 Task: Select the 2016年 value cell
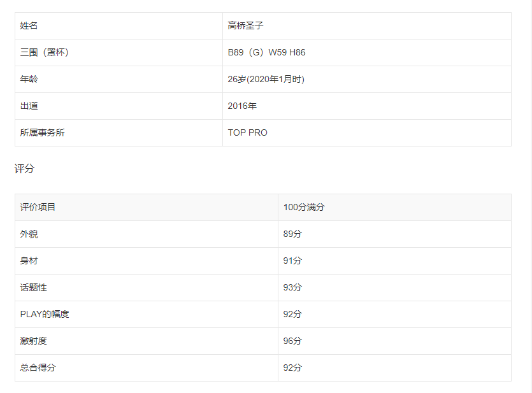tap(242, 106)
